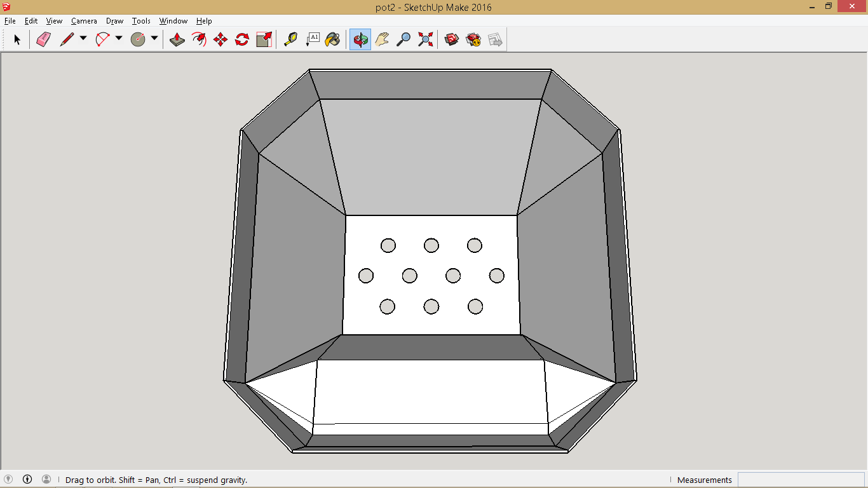The height and width of the screenshot is (488, 868).
Task: Enable the Pan tool
Action: (x=381, y=39)
